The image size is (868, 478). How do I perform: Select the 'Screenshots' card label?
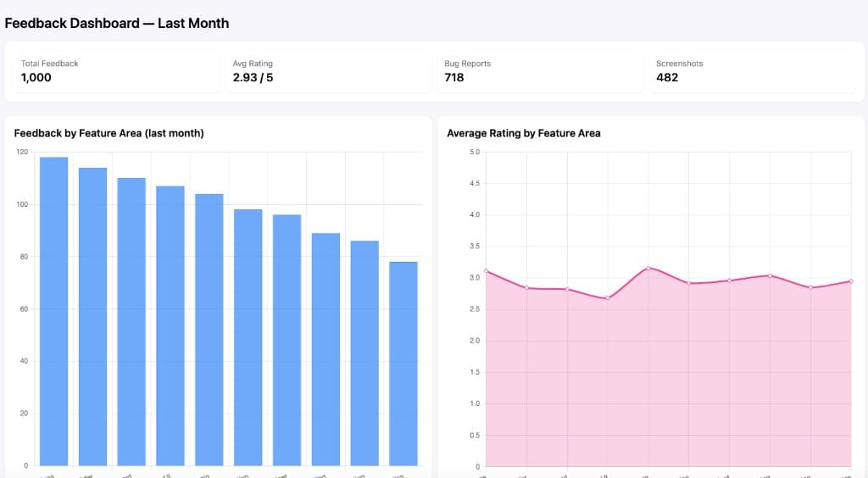pos(679,64)
